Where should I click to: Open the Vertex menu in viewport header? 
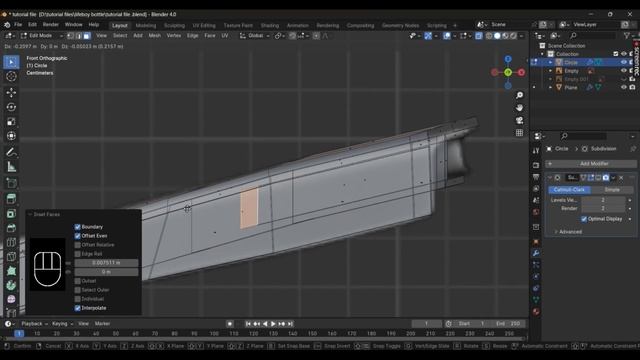(173, 36)
